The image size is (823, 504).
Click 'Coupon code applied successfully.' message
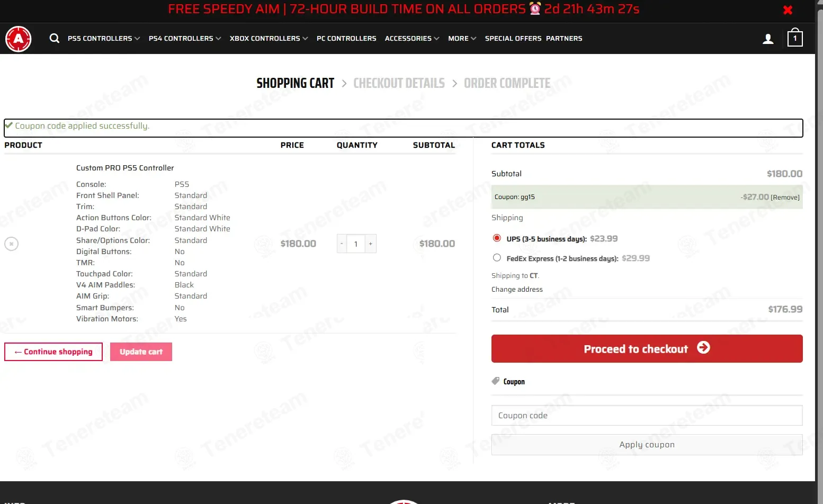click(82, 126)
